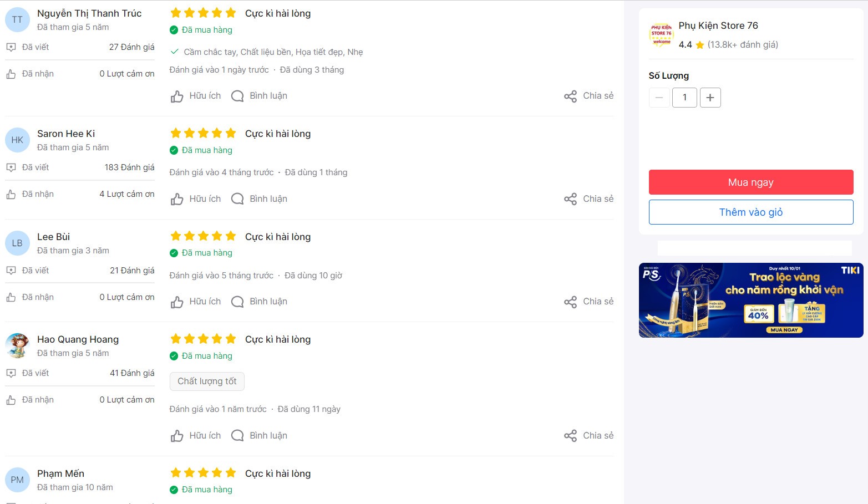Open Phụ Kiện Store 76 shop name link
This screenshot has width=868, height=504.
[718, 26]
